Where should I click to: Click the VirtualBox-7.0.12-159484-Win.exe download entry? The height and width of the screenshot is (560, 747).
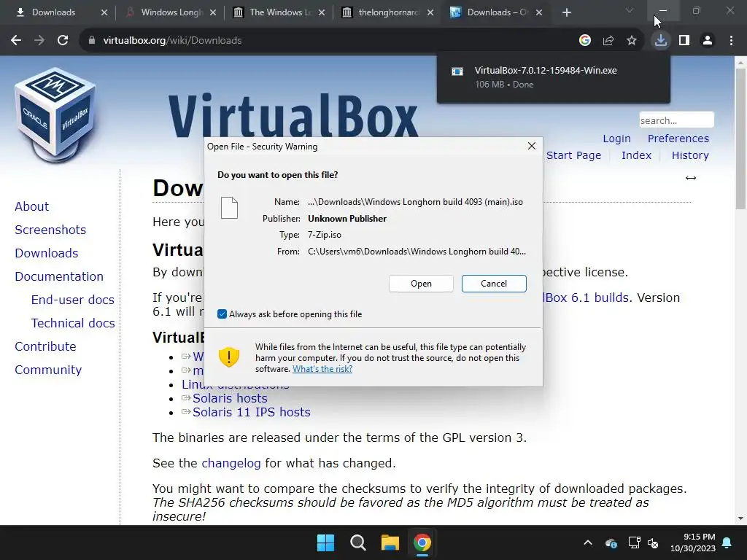click(x=553, y=77)
